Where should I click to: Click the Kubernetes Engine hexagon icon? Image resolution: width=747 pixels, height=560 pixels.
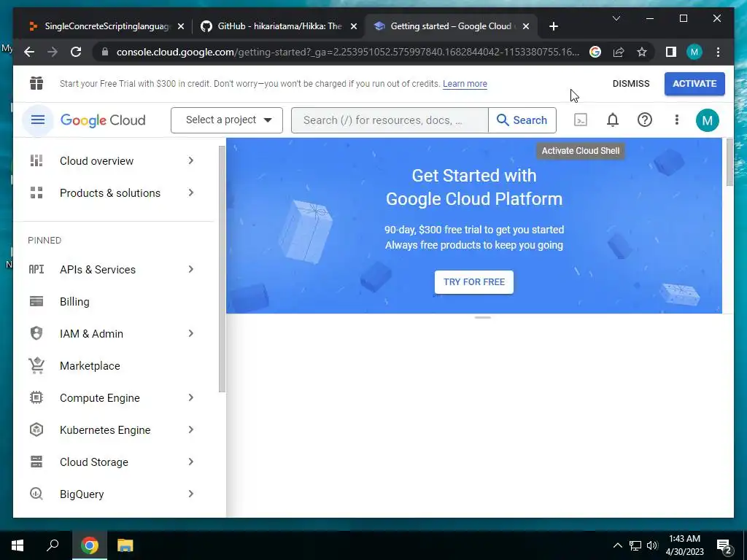pos(36,430)
